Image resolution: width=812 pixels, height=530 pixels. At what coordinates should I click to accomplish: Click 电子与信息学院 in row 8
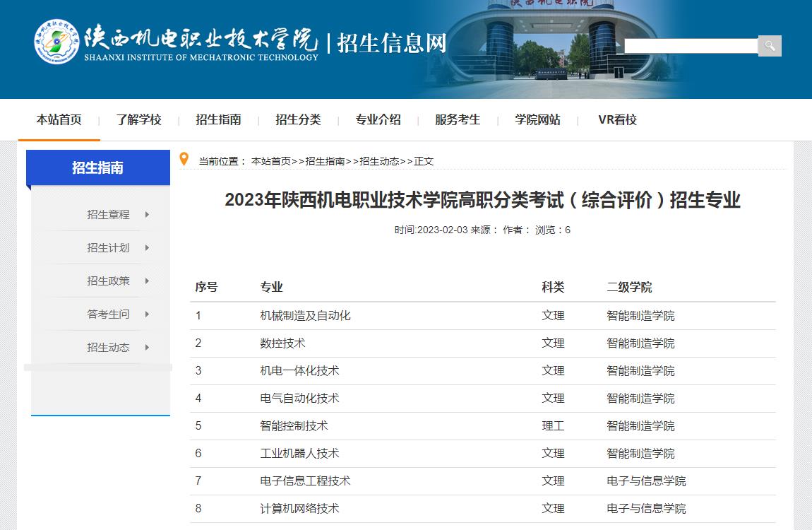(646, 508)
